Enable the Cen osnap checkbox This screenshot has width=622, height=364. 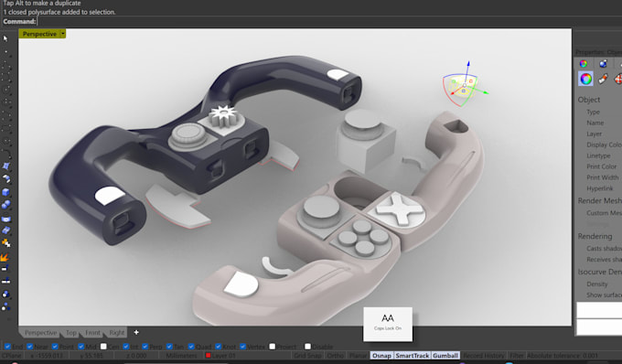(x=103, y=347)
